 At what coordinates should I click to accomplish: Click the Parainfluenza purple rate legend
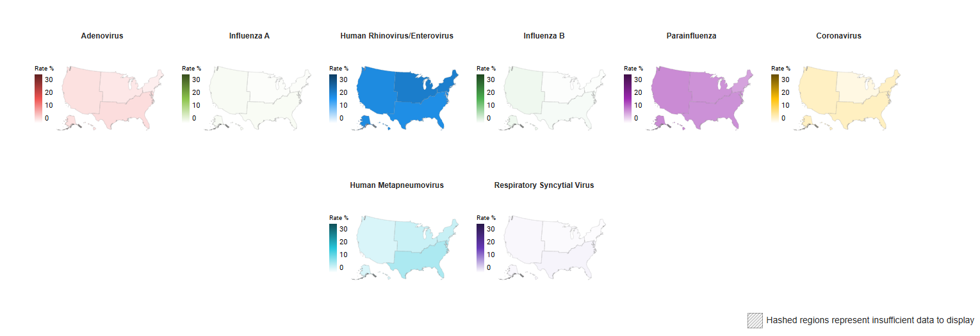point(628,98)
